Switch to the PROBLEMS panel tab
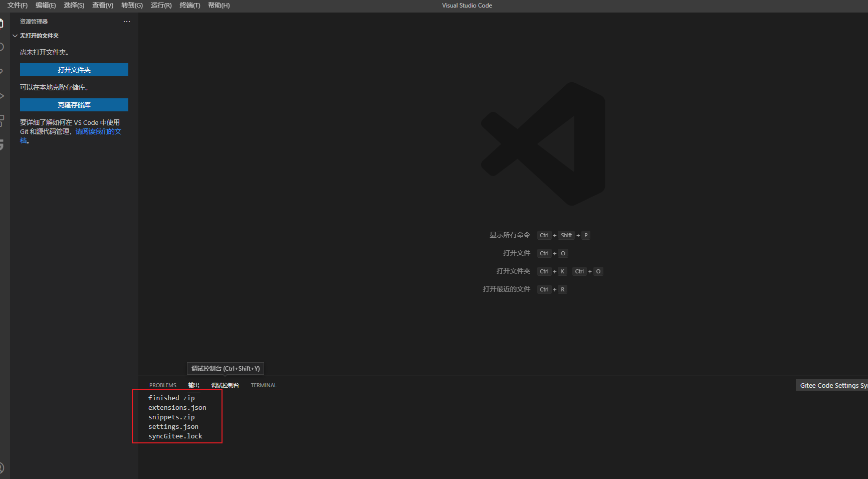Image resolution: width=868 pixels, height=479 pixels. point(163,385)
